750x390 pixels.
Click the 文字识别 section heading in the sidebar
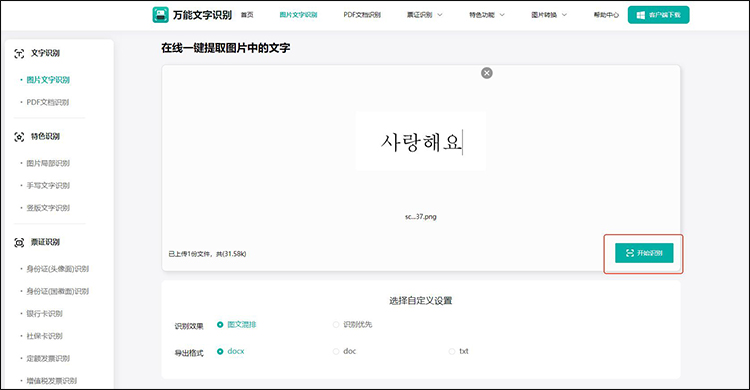[45, 53]
